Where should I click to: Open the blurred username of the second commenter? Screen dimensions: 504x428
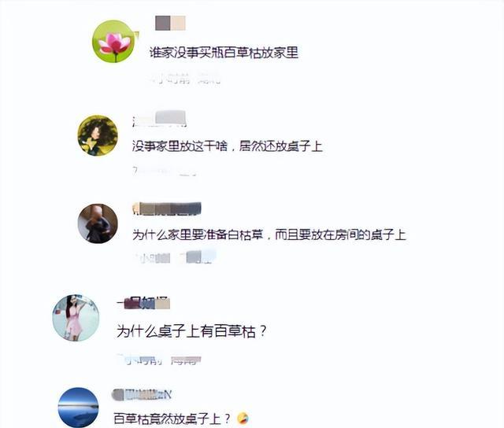pos(159,119)
